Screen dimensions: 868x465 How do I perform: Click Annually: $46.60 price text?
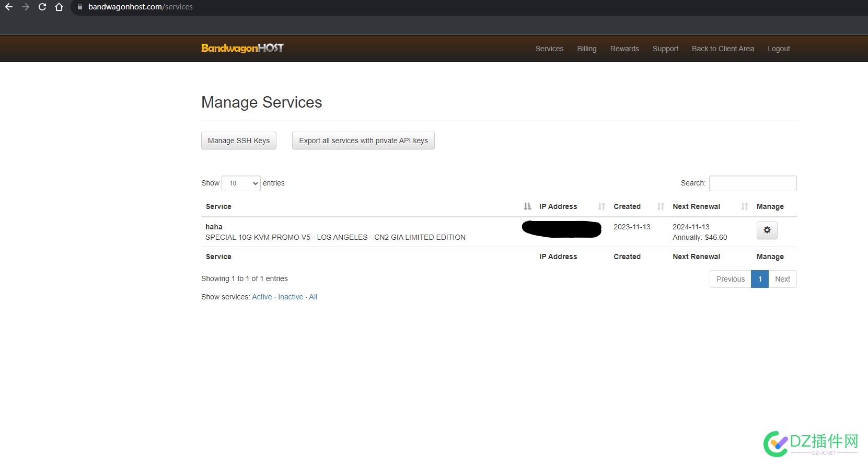[700, 237]
